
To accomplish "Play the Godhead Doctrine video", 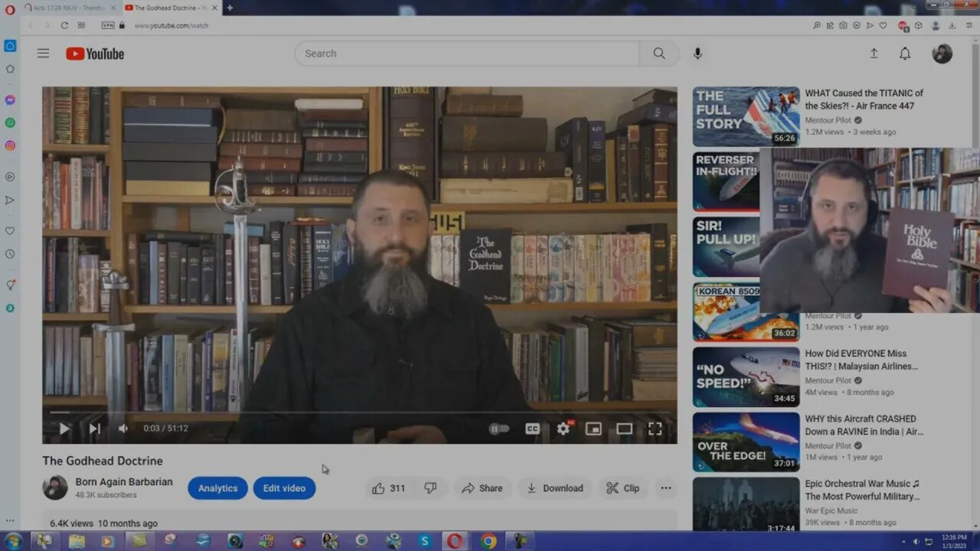I will [x=64, y=429].
